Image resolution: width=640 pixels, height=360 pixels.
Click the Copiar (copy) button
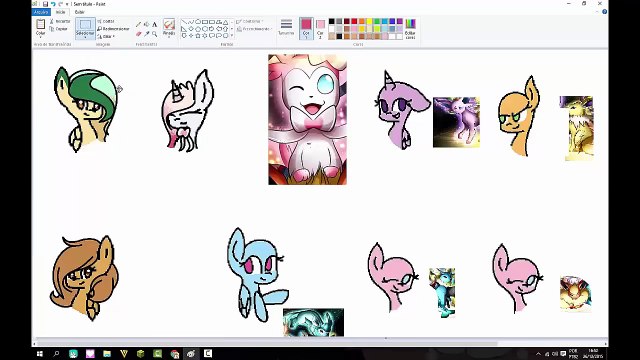pyautogui.click(x=59, y=29)
